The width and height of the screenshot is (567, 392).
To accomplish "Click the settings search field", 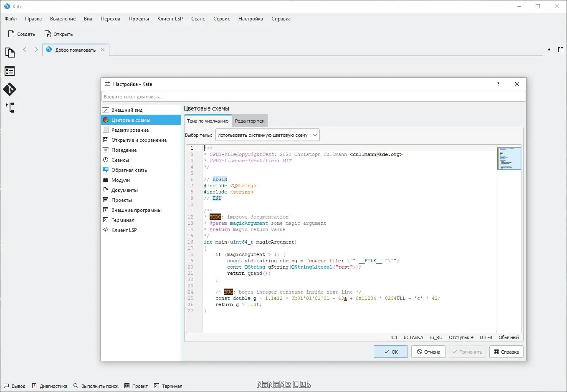I will (314, 97).
